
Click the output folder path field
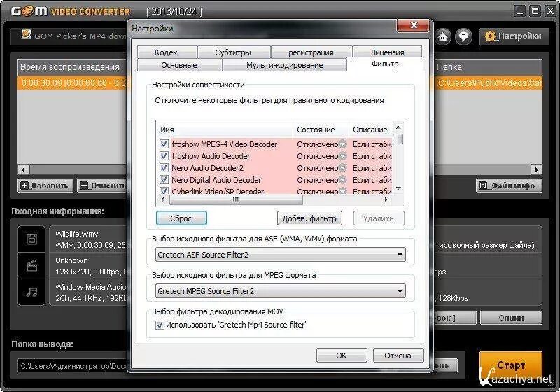coord(73,366)
